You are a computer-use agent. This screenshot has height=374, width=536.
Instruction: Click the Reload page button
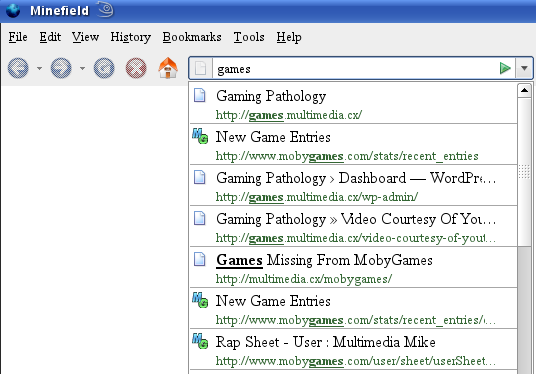coord(104,68)
